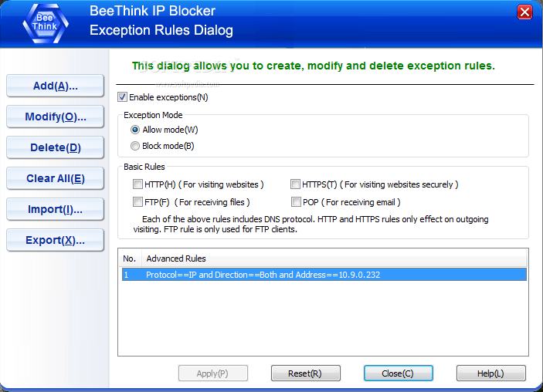Click the Advanced Rules column header
This screenshot has width=543, height=392.
334,259
